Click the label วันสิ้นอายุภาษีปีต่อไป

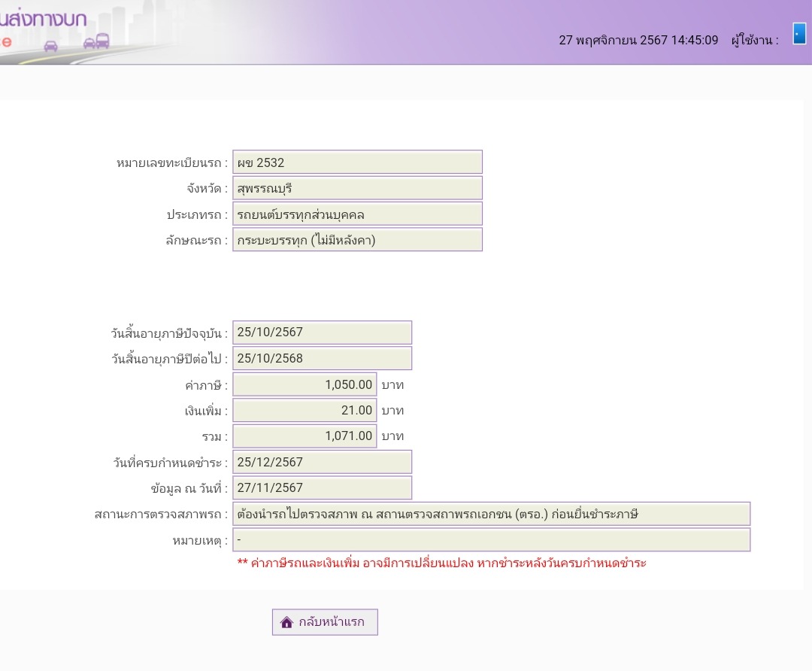169,359
